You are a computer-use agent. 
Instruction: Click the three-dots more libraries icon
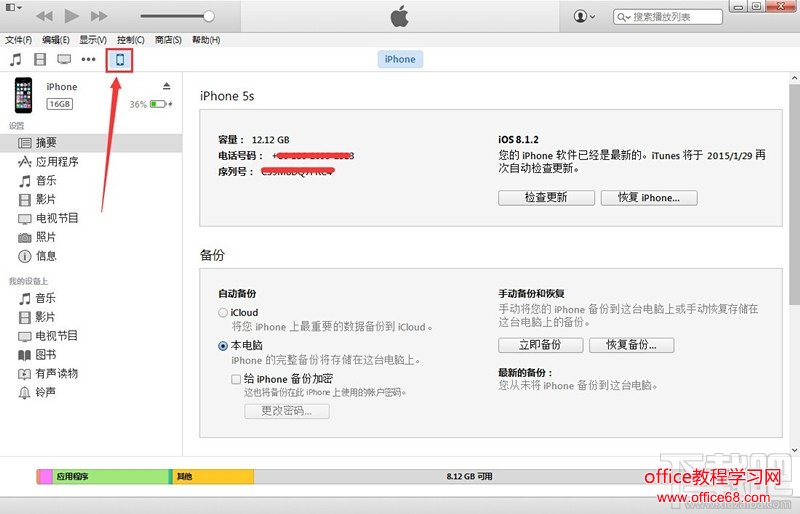tap(89, 60)
